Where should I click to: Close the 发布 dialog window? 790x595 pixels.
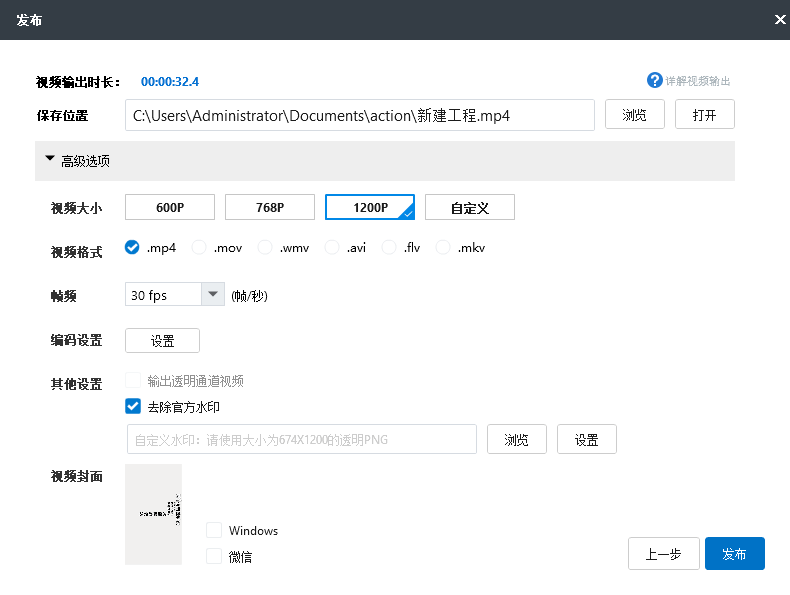coord(780,20)
